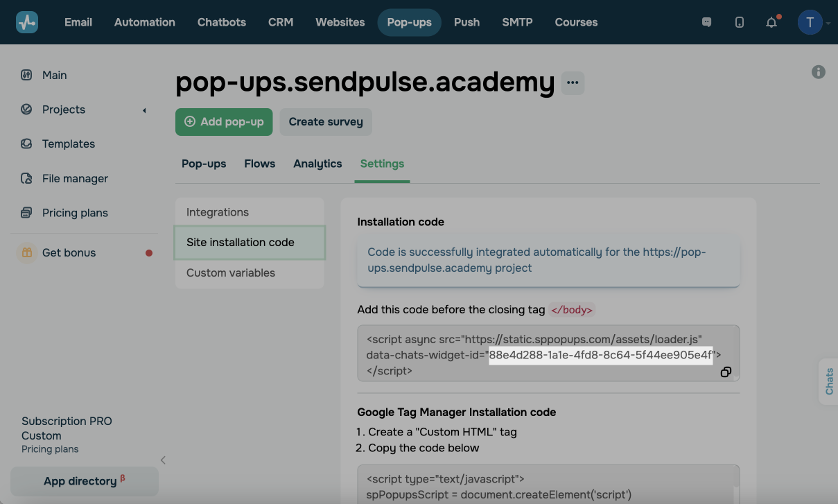Click the mobile app phone icon
Viewport: 838px width, 504px height.
click(x=739, y=22)
